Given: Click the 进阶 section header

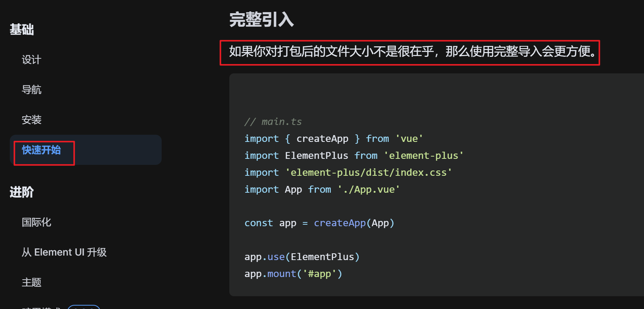Looking at the screenshot, I should point(21,192).
